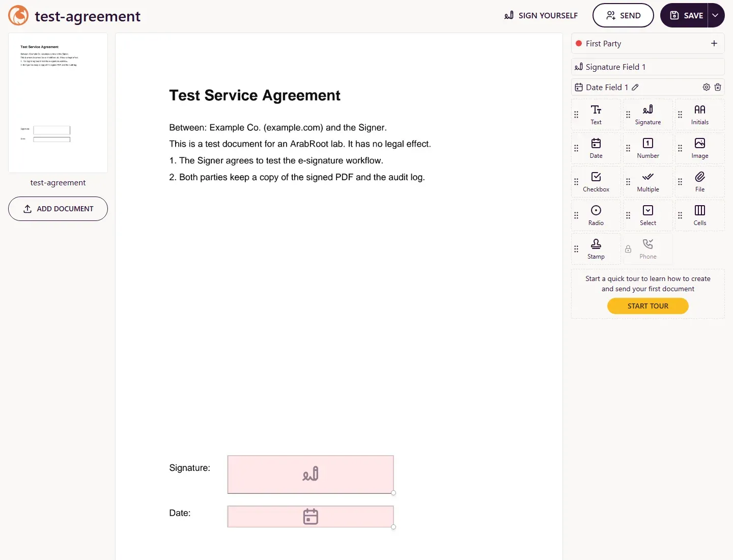This screenshot has height=560, width=733.
Task: Select the date field on the document
Action: pos(311,517)
